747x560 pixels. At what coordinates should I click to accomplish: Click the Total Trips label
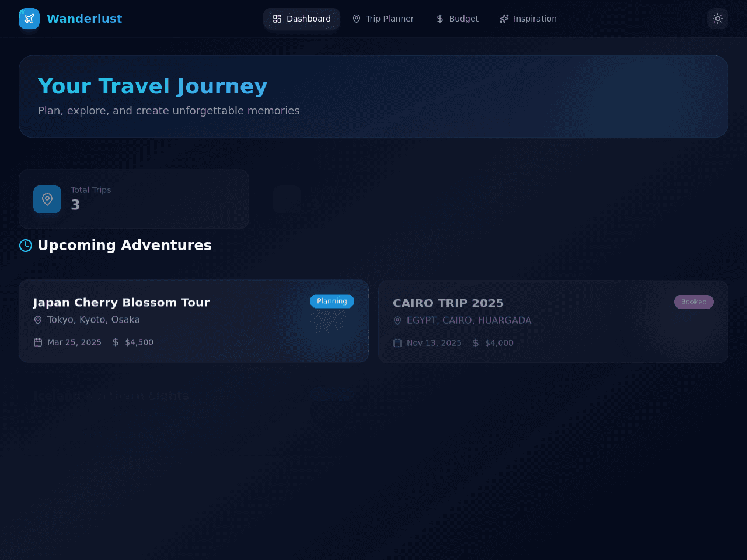click(x=90, y=190)
